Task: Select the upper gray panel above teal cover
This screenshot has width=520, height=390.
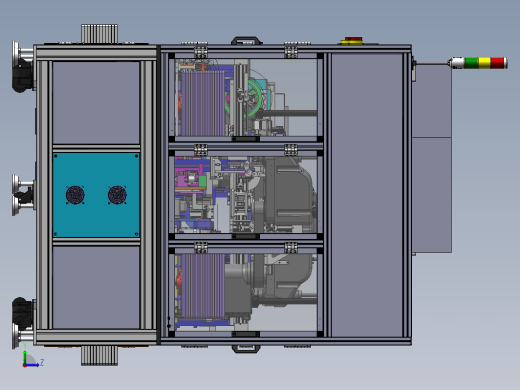Action: point(96,103)
